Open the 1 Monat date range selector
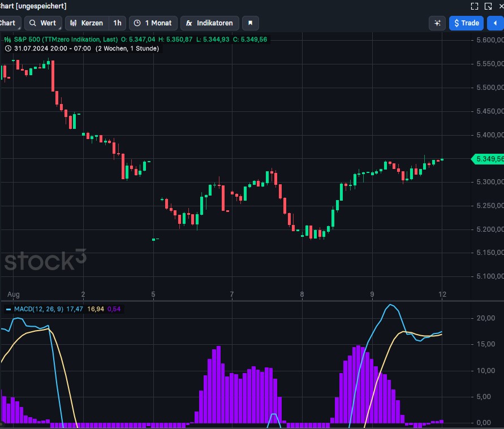This screenshot has width=504, height=429. tap(153, 23)
